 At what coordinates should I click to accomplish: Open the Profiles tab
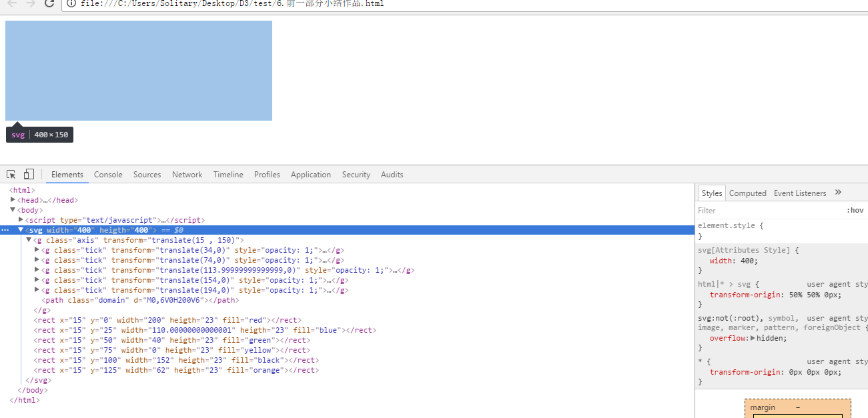267,175
